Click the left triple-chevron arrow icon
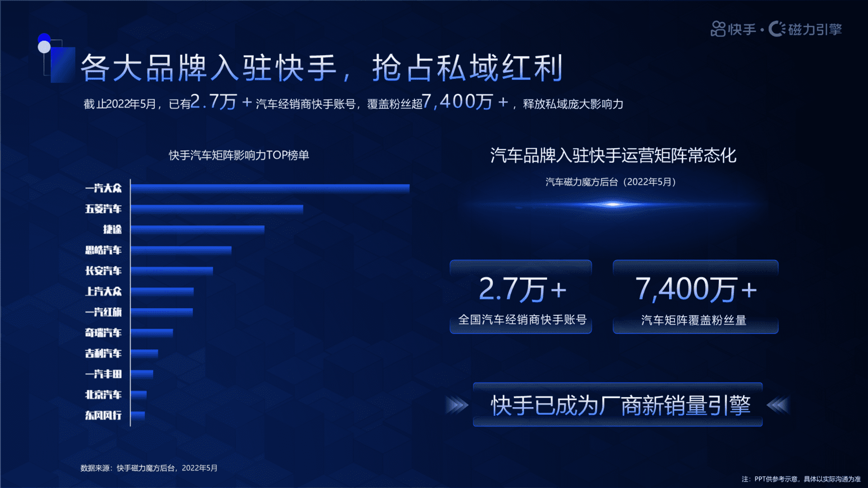Image resolution: width=868 pixels, height=488 pixels. click(457, 405)
